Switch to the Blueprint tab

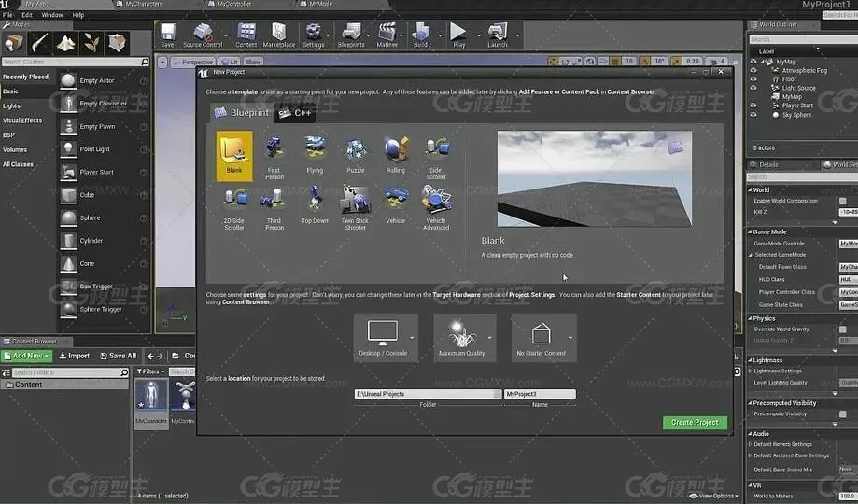pyautogui.click(x=241, y=113)
